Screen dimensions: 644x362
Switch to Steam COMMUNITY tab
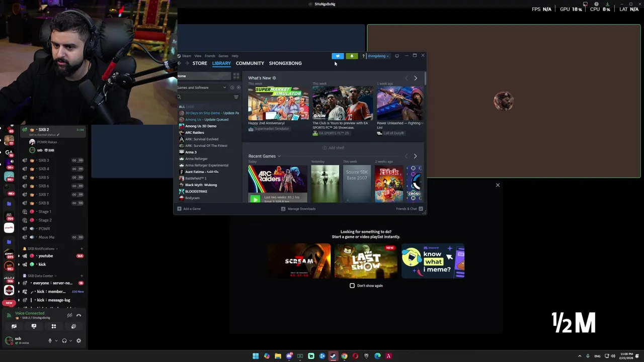pyautogui.click(x=250, y=63)
